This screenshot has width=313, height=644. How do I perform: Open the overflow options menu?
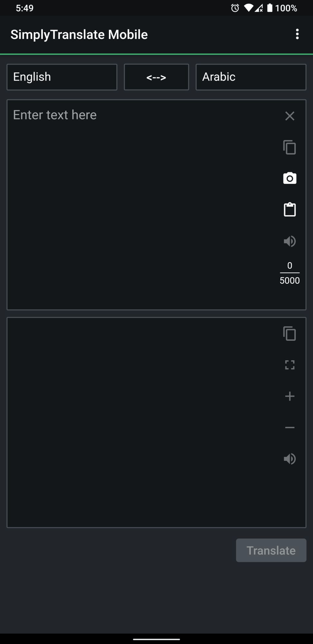tap(297, 34)
